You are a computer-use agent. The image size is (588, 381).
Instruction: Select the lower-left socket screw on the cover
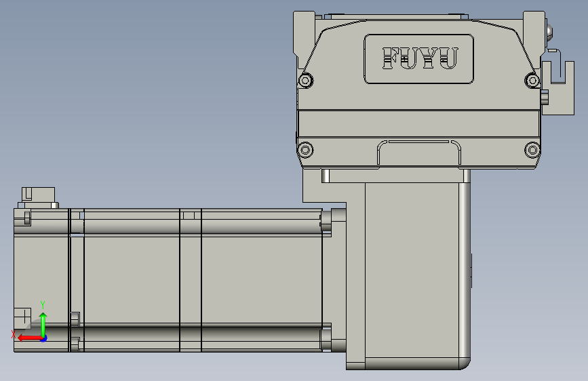click(305, 150)
